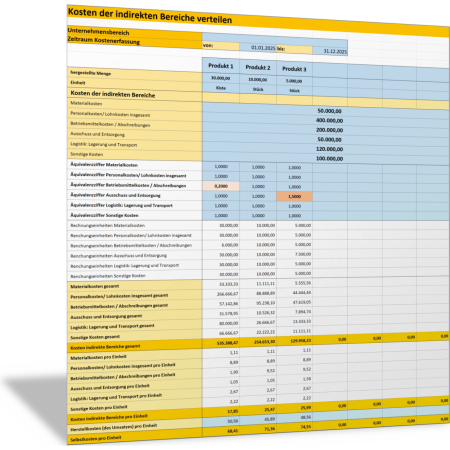
Task: Select Personalkosten pro Einheit value 8,89 for Produkt 1
Action: point(221,362)
